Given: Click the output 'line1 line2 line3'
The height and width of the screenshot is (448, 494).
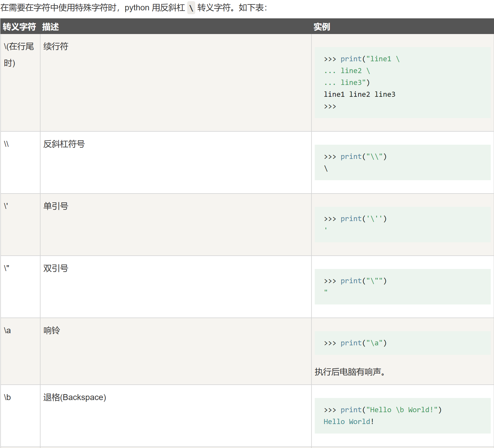Looking at the screenshot, I should coord(359,94).
